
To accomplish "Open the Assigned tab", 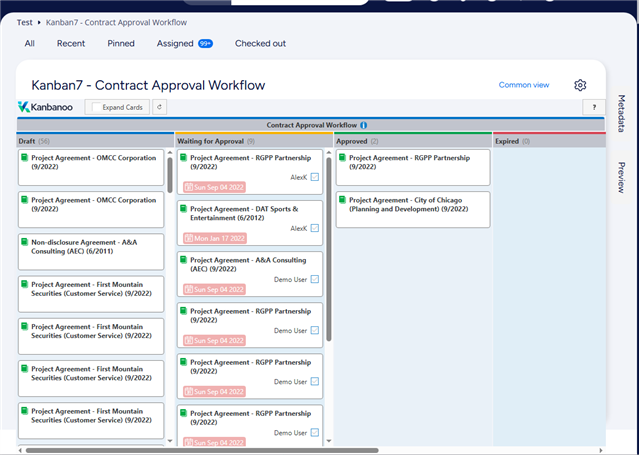I will point(175,44).
